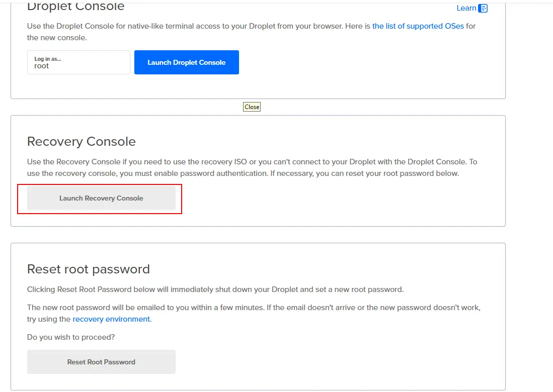Screen dimensions: 553x392
Task: Click the Close tooltip label
Action: pyautogui.click(x=252, y=107)
